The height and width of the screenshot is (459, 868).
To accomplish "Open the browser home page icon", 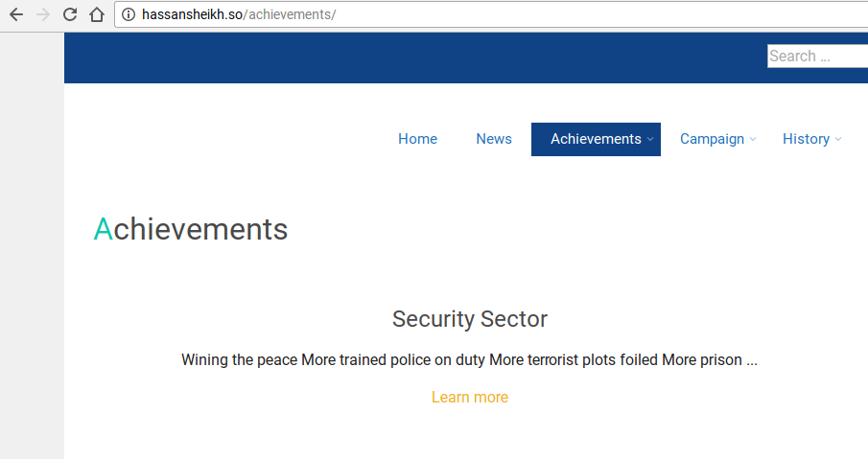I will [96, 14].
